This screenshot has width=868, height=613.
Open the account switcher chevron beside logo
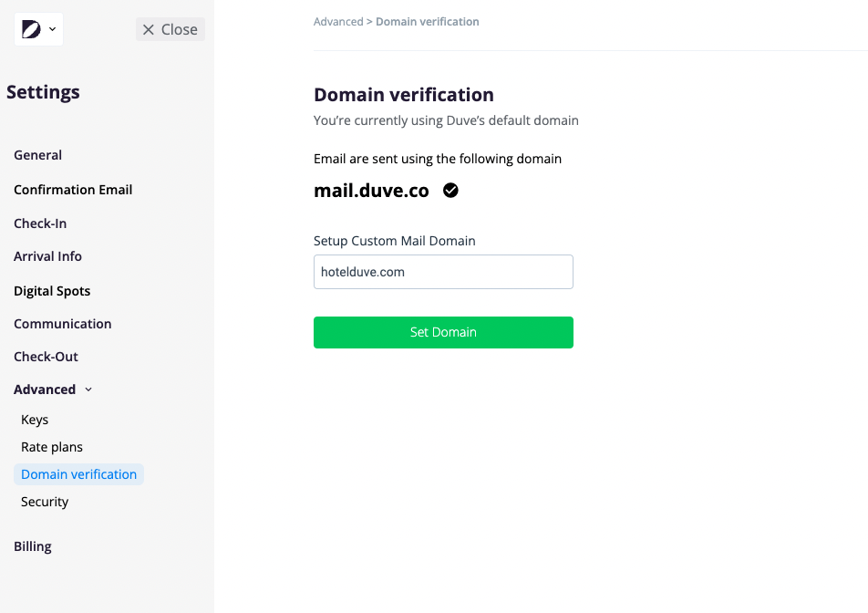[52, 29]
